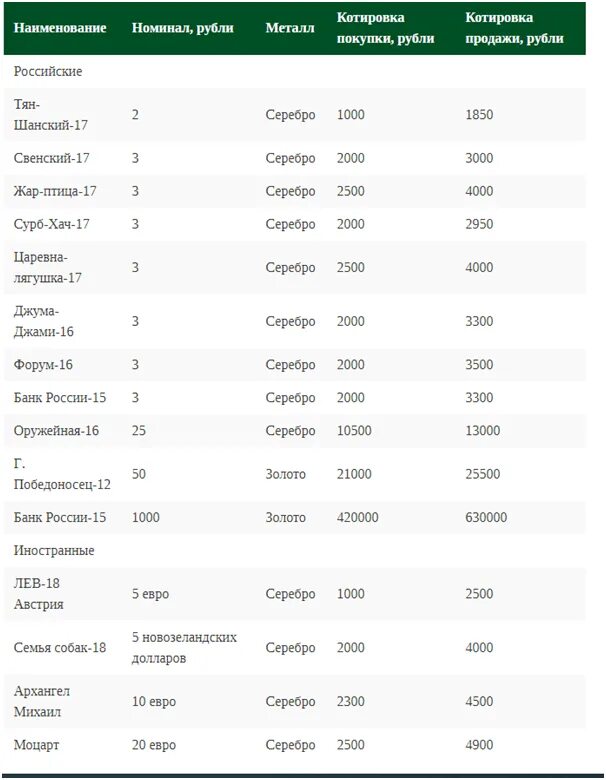This screenshot has width=606, height=780.
Task: Select the Оружейная-16 purchase price 10500
Action: tap(354, 430)
